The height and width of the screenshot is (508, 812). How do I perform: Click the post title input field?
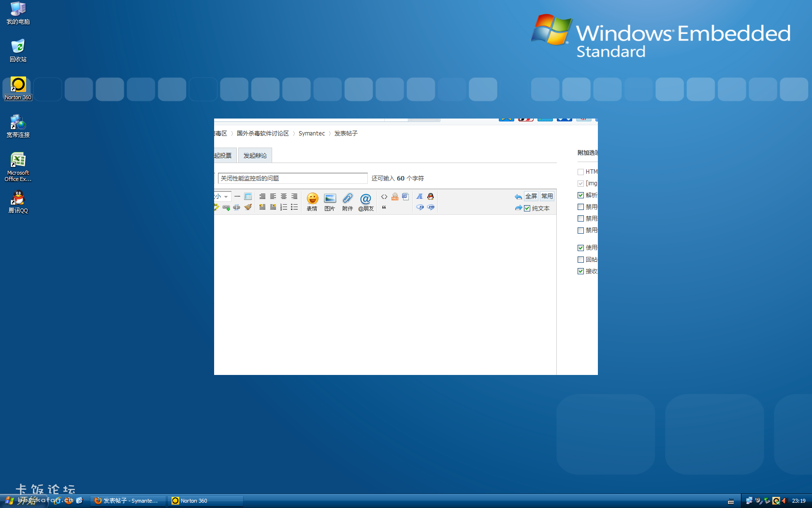[x=292, y=179]
